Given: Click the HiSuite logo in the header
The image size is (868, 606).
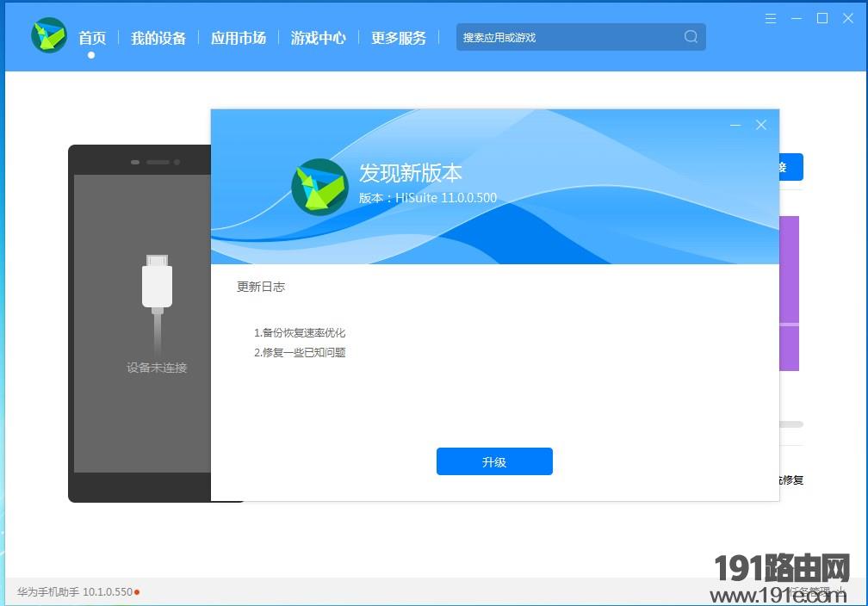Looking at the screenshot, I should [49, 35].
